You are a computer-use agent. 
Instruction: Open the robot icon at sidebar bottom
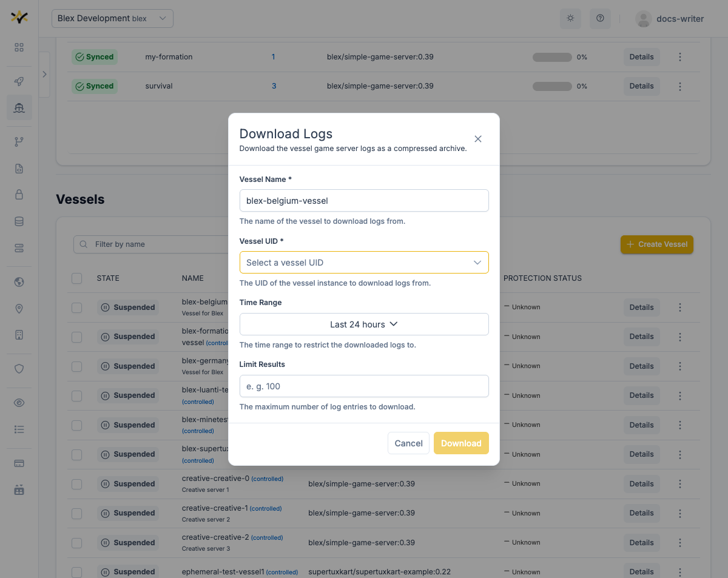click(19, 489)
